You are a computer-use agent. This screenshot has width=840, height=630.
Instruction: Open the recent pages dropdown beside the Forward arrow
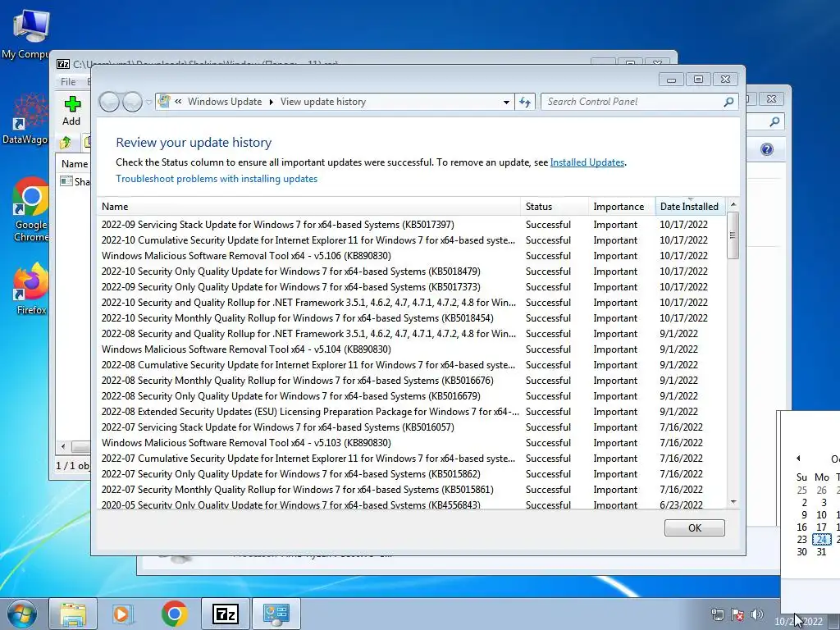pyautogui.click(x=148, y=102)
